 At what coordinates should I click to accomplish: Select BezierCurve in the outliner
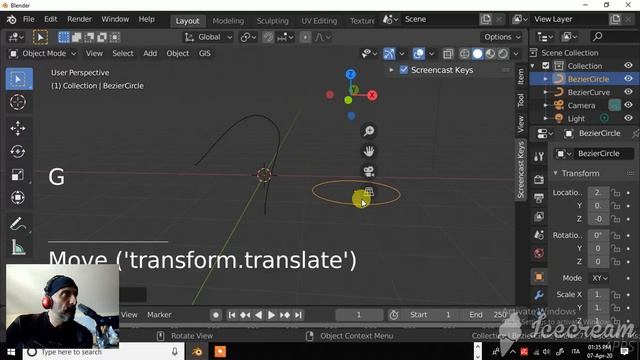tap(589, 92)
